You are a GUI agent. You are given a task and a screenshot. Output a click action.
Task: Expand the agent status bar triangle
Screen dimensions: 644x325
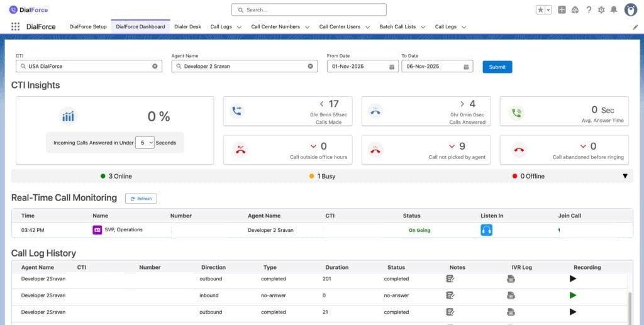click(625, 176)
